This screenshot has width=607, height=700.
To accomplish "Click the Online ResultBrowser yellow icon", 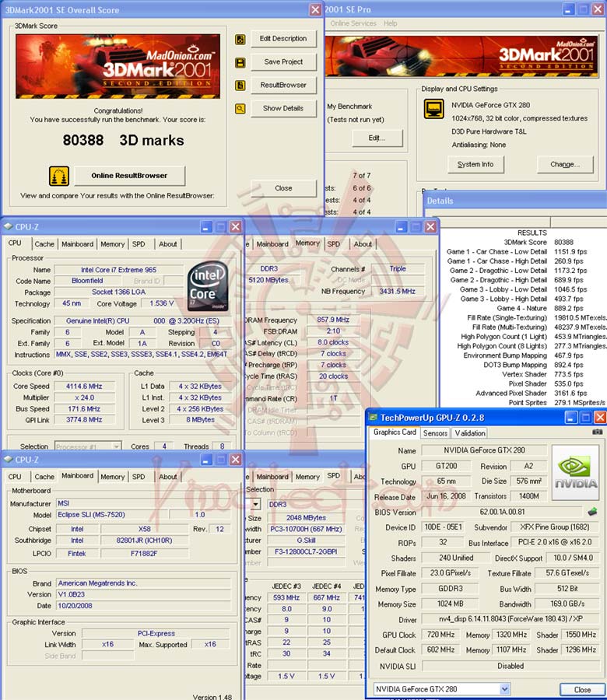I will click(x=59, y=176).
